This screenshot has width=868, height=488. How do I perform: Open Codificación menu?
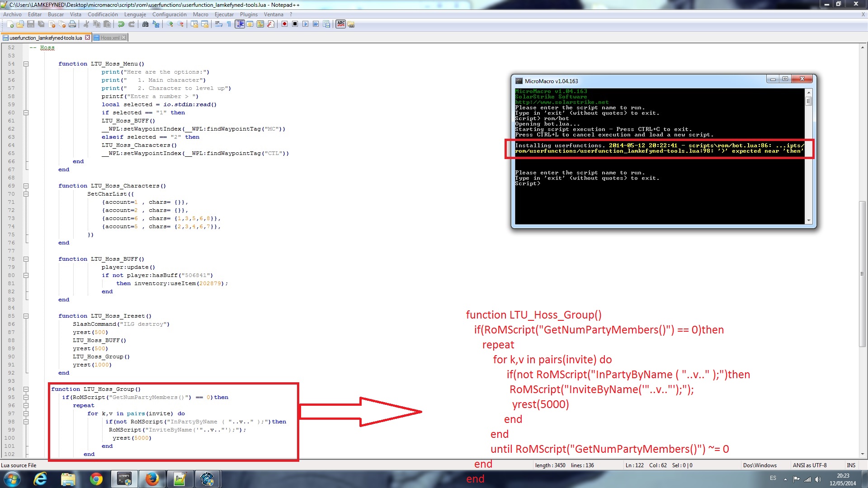[x=103, y=14]
